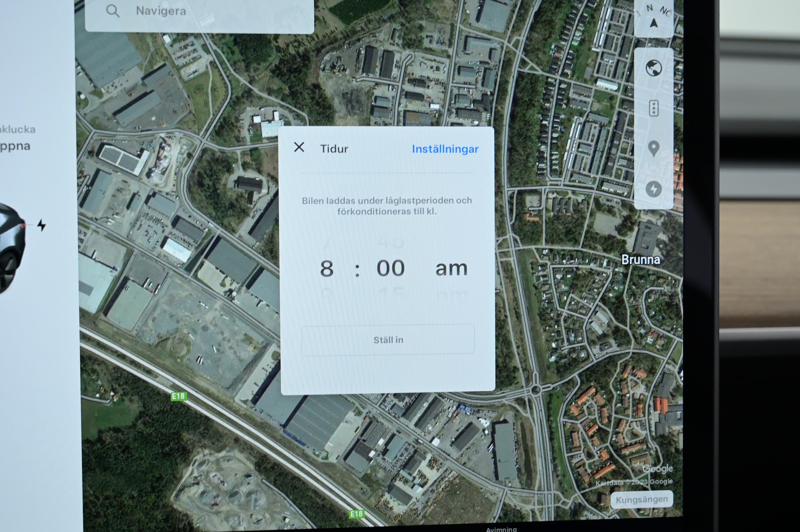Select the hour value 8
Screen dimensions: 800x532
(326, 268)
